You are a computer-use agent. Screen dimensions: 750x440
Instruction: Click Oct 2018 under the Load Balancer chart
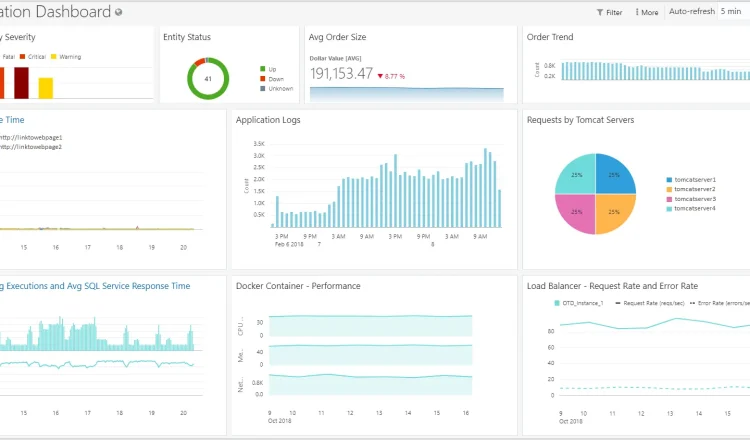point(571,421)
